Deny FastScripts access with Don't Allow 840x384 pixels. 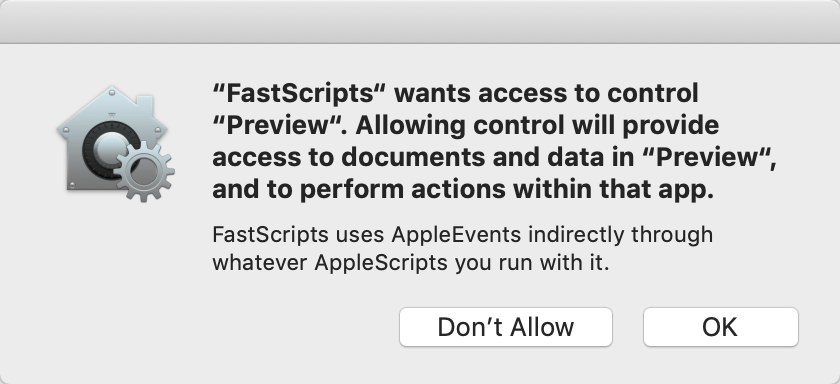click(x=506, y=327)
